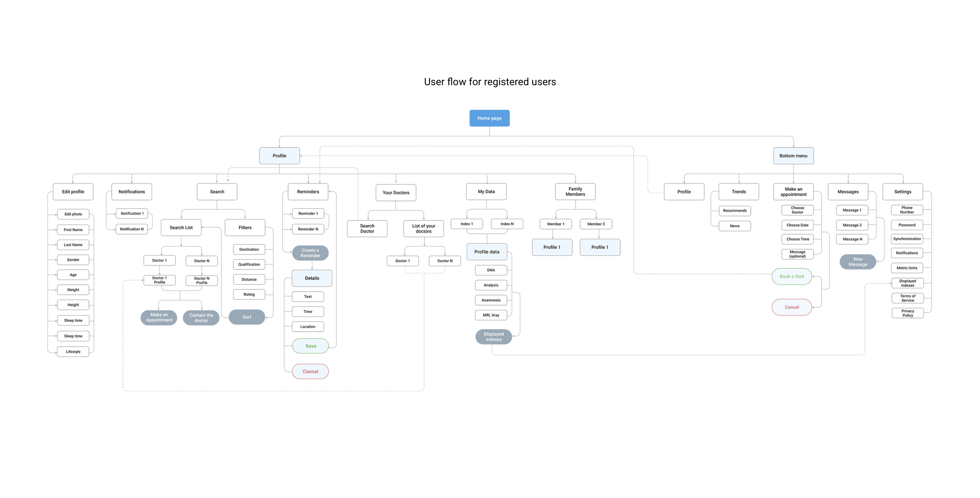Select the MRI, Xray item

pyautogui.click(x=491, y=315)
